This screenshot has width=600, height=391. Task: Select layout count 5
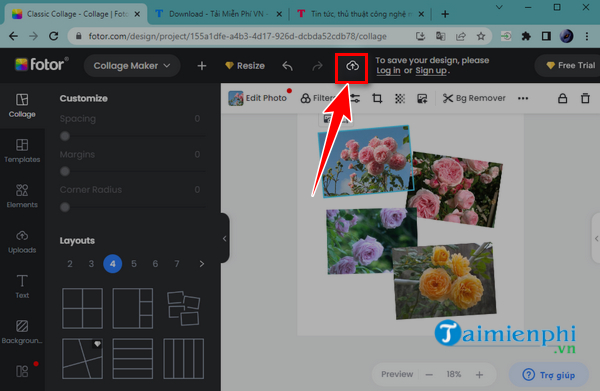pyautogui.click(x=134, y=264)
